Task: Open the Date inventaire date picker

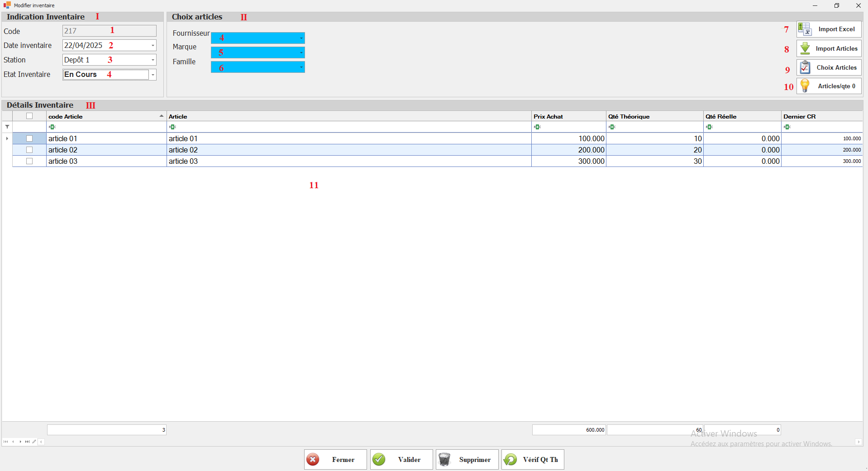Action: click(153, 45)
